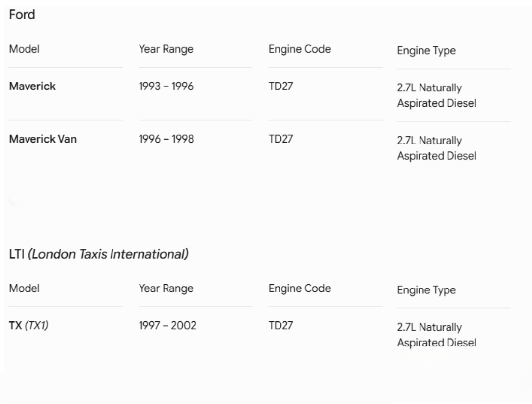The image size is (532, 404).
Task: Click the Maverick Van year range 1996 – 1998
Action: (x=166, y=139)
